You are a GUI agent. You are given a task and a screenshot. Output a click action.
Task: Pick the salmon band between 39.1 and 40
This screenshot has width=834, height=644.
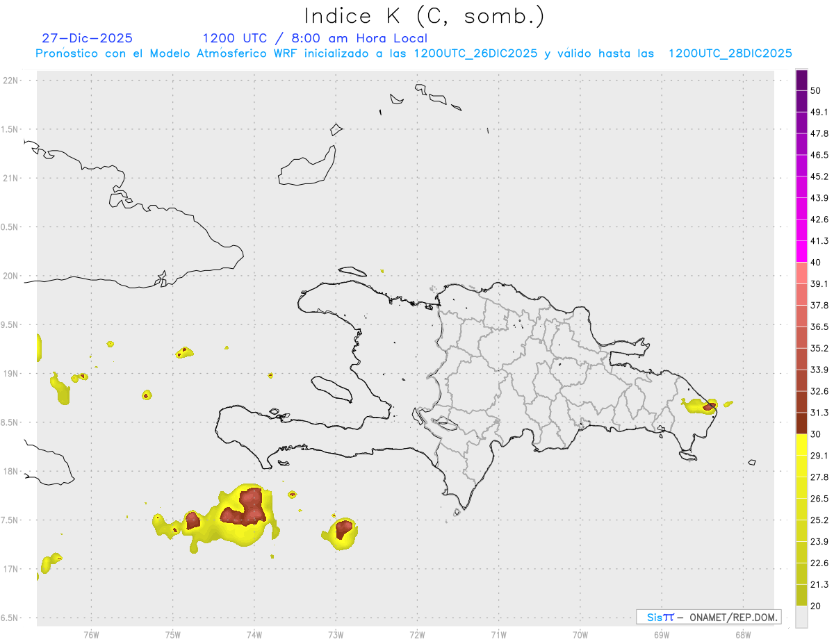(x=802, y=273)
